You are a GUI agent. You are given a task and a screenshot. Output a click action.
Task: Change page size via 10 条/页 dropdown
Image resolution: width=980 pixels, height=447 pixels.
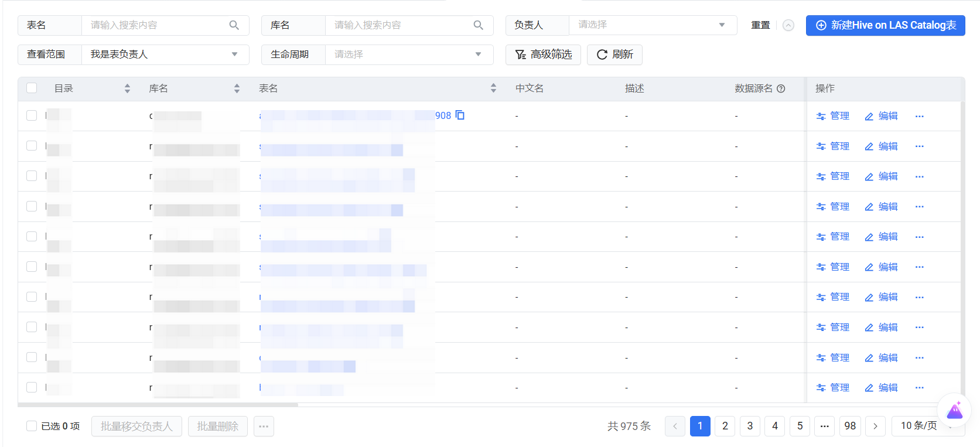pos(928,426)
